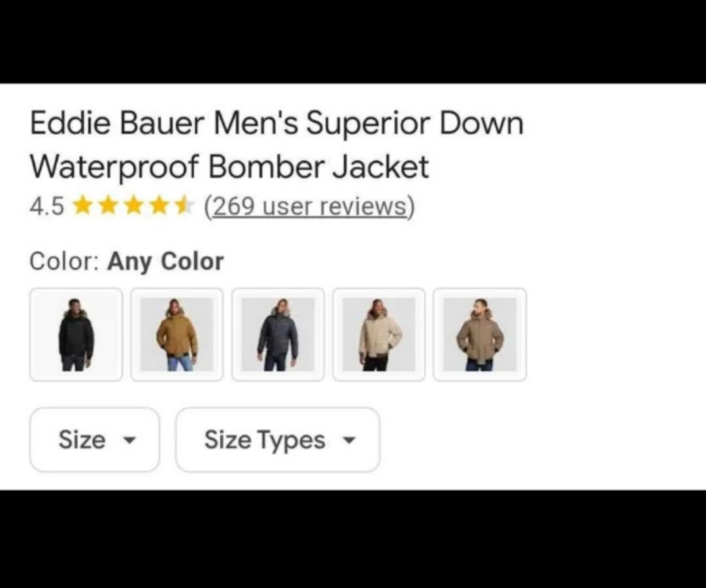Expand the Size Types dropdown
706x588 pixels.
click(x=278, y=440)
